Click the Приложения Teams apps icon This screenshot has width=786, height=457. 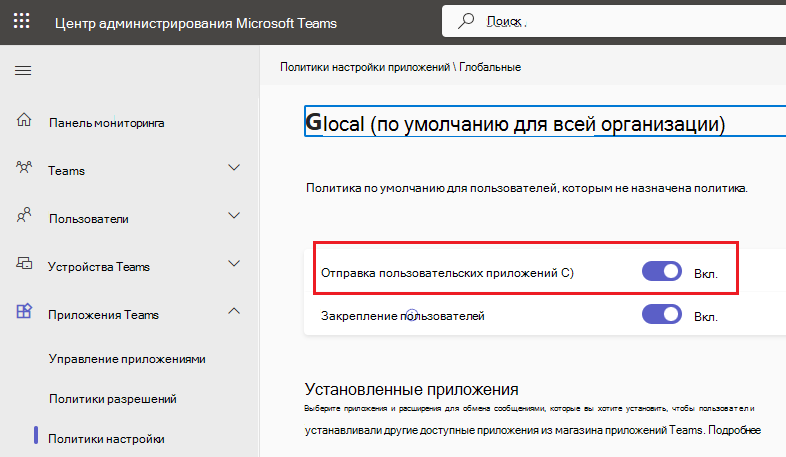24,312
